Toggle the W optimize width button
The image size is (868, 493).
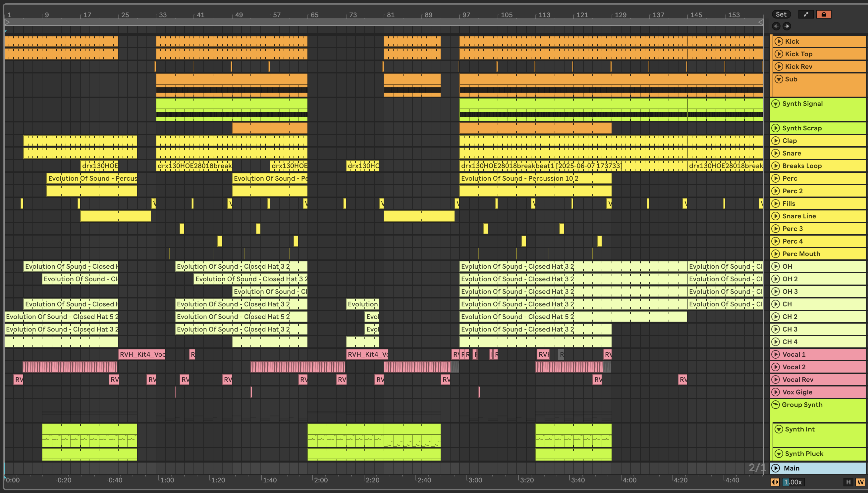(x=860, y=482)
